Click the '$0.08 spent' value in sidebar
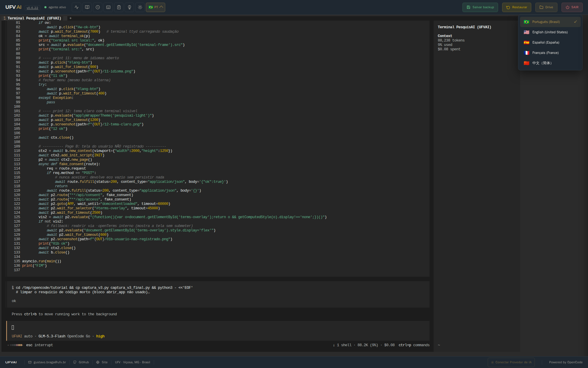The height and width of the screenshot is (368, 588). (449, 49)
